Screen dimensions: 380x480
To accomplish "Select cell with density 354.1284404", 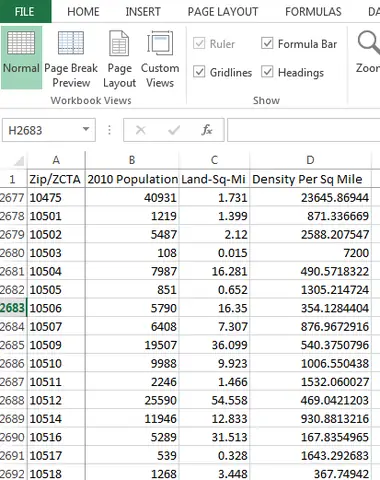I will (310, 308).
